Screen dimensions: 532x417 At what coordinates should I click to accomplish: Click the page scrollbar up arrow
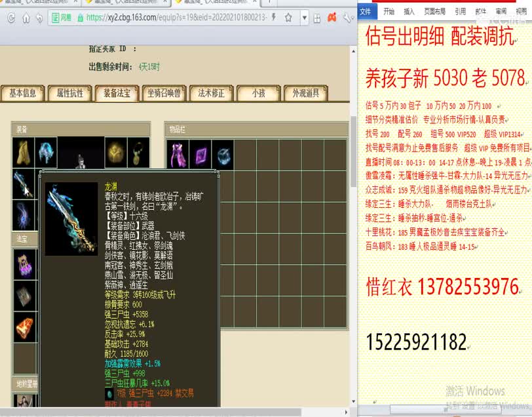[353, 51]
